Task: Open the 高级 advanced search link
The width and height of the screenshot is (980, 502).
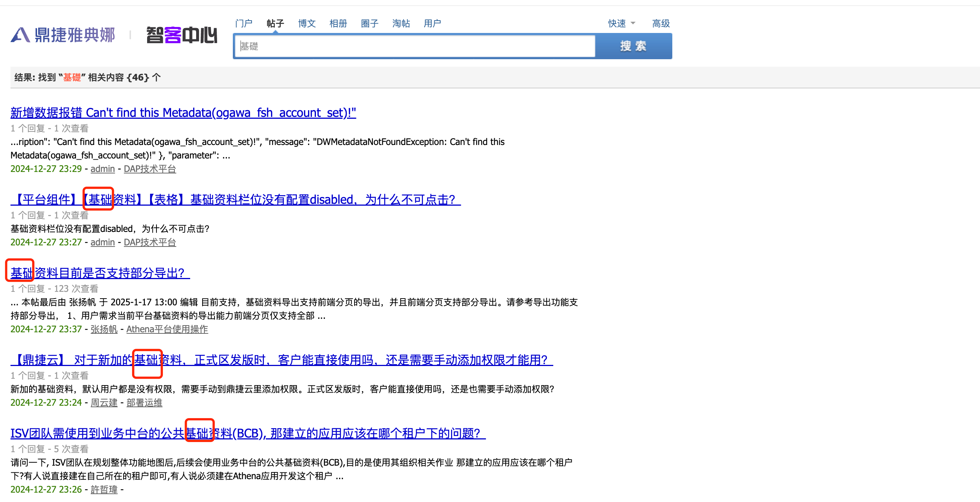Action: (660, 24)
